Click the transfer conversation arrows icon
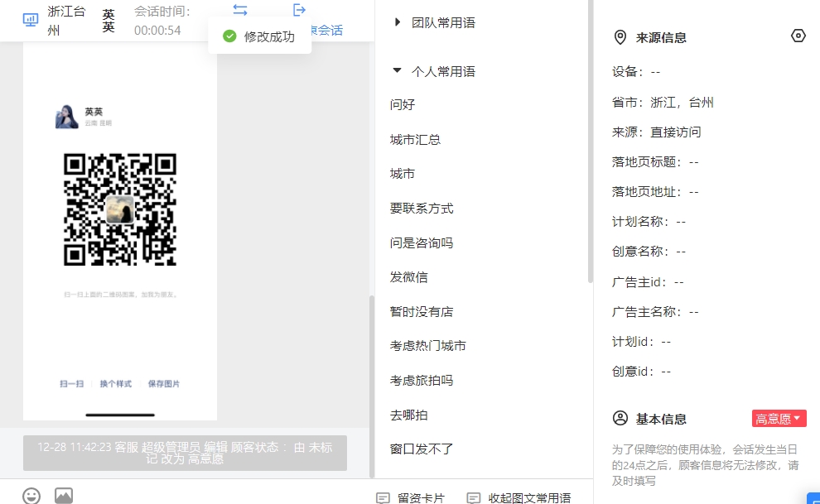Viewport: 820px width, 504px height. tap(240, 10)
